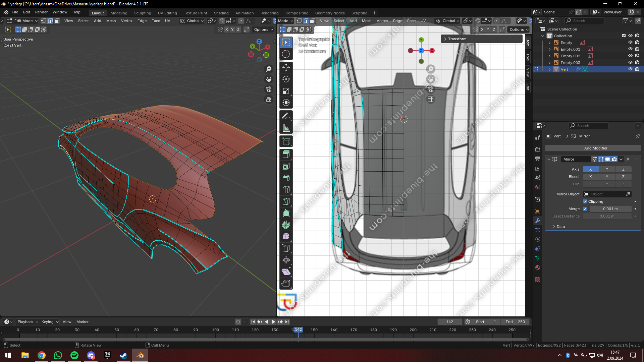Screen dimensions: 644x362
Task: Click the Spotify taskbar icon
Action: click(74, 355)
